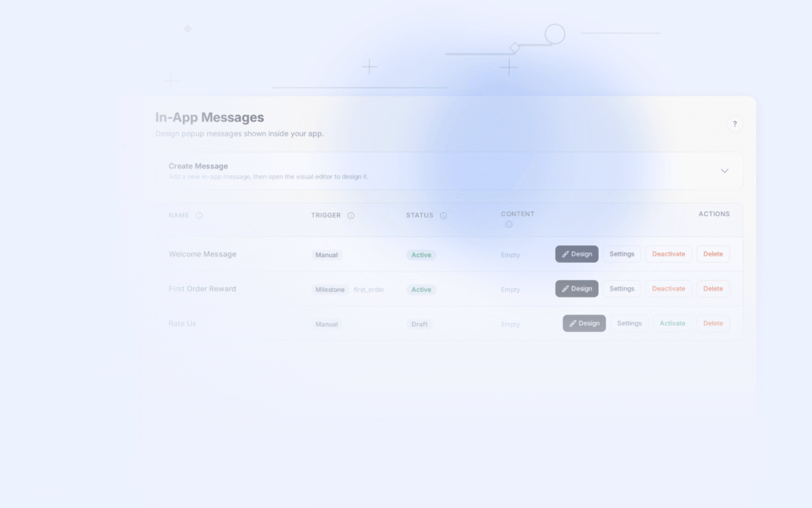Viewport: 812px width, 508px height.
Task: Click info icon next to STATUS column
Action: (443, 215)
